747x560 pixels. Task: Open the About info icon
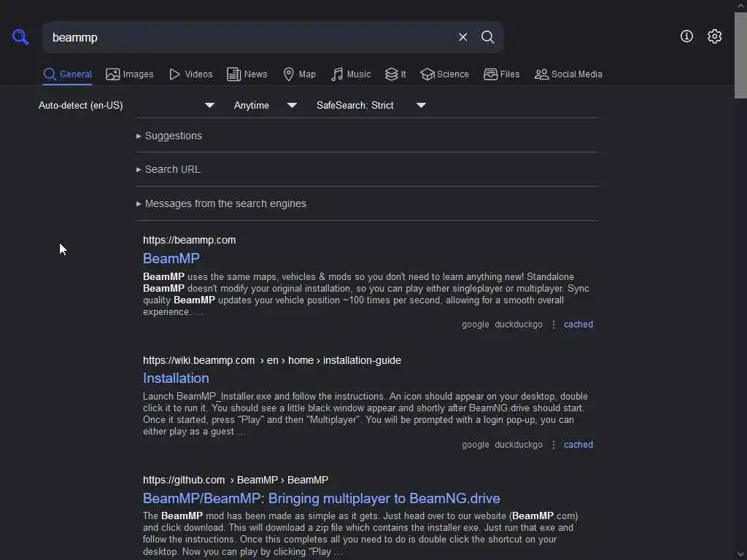(x=686, y=36)
